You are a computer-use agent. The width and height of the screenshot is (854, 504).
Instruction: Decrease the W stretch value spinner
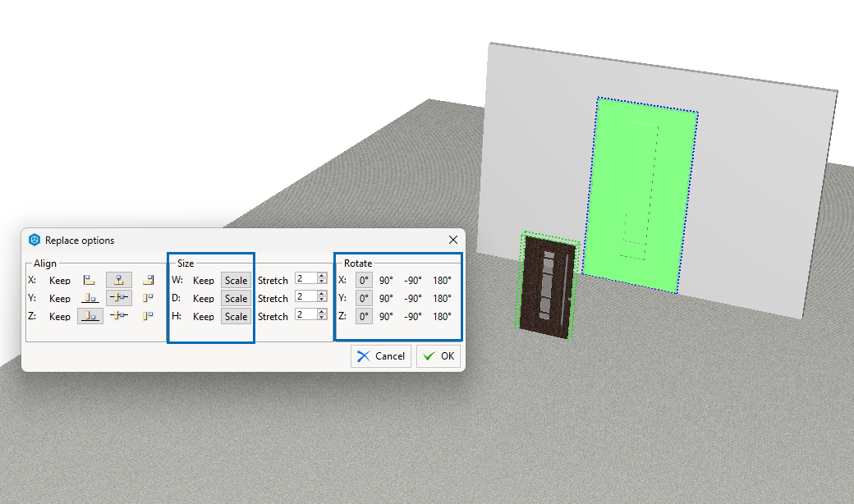(x=322, y=282)
